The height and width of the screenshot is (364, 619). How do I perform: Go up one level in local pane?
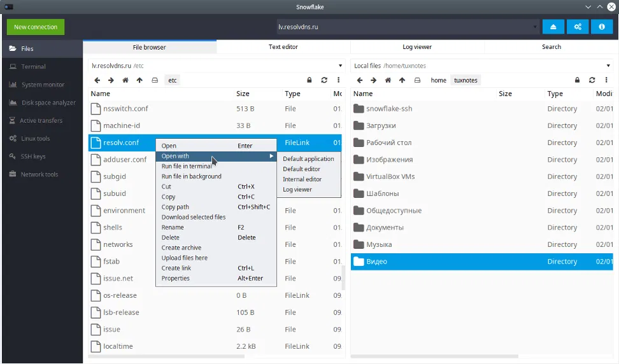[x=402, y=80]
